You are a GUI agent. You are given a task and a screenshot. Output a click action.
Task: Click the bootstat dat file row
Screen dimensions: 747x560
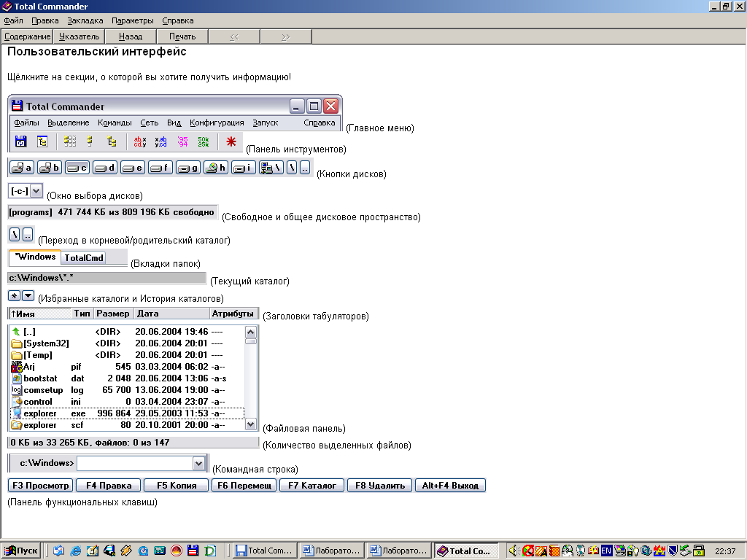(x=127, y=378)
